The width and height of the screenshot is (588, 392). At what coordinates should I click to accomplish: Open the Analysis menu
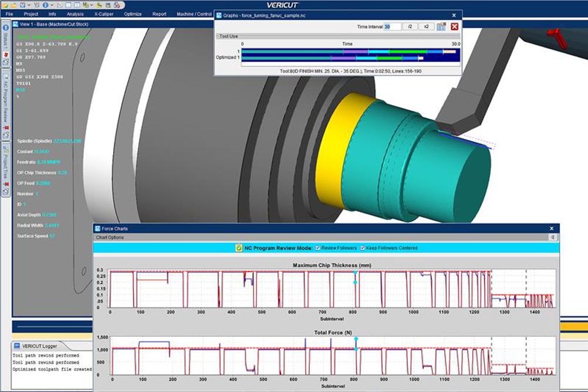[x=75, y=14]
